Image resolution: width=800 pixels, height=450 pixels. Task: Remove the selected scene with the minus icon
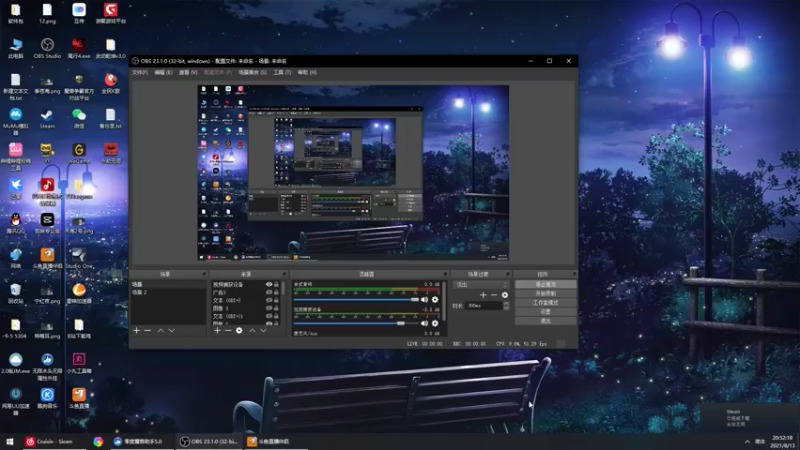click(147, 331)
